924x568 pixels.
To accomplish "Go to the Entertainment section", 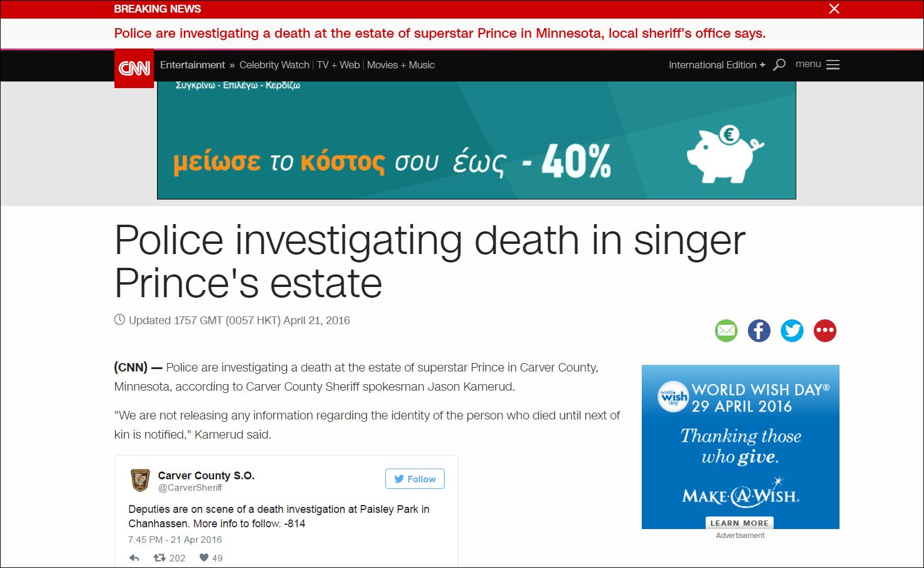I will [192, 65].
